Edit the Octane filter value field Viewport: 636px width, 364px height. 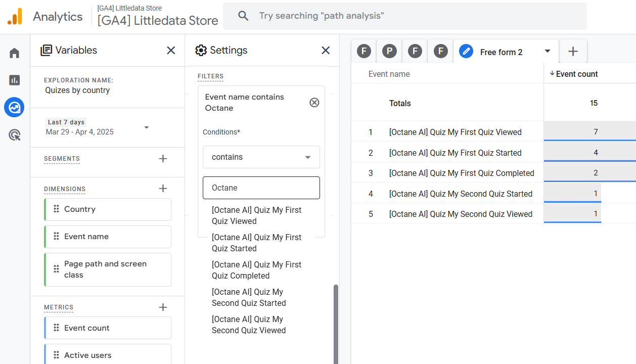tap(261, 188)
